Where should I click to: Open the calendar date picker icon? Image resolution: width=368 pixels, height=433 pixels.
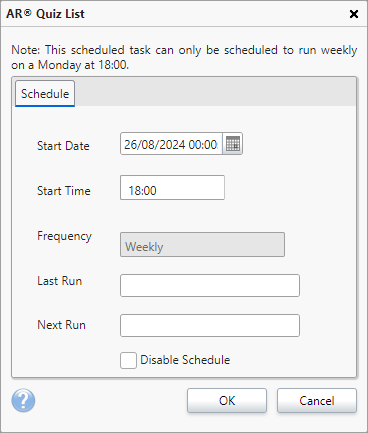pyautogui.click(x=233, y=144)
